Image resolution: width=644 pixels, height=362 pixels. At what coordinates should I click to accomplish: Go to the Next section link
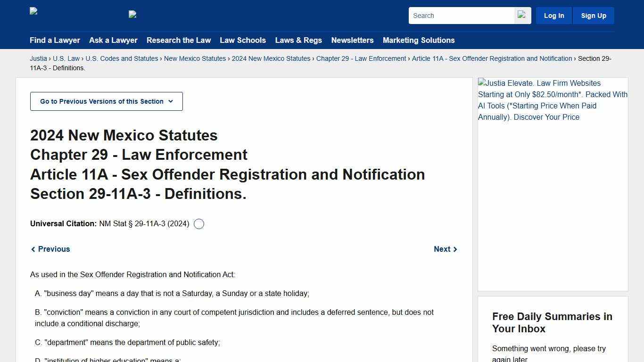(442, 249)
